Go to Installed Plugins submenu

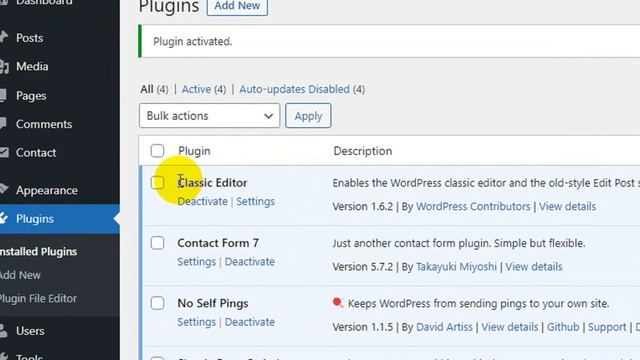(38, 251)
